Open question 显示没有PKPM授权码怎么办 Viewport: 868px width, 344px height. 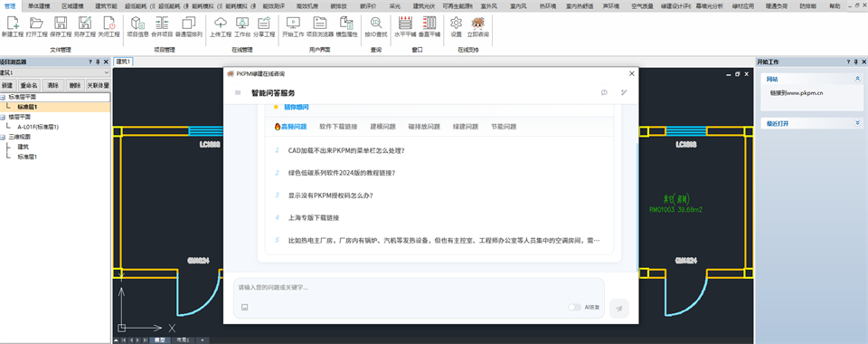coord(331,195)
